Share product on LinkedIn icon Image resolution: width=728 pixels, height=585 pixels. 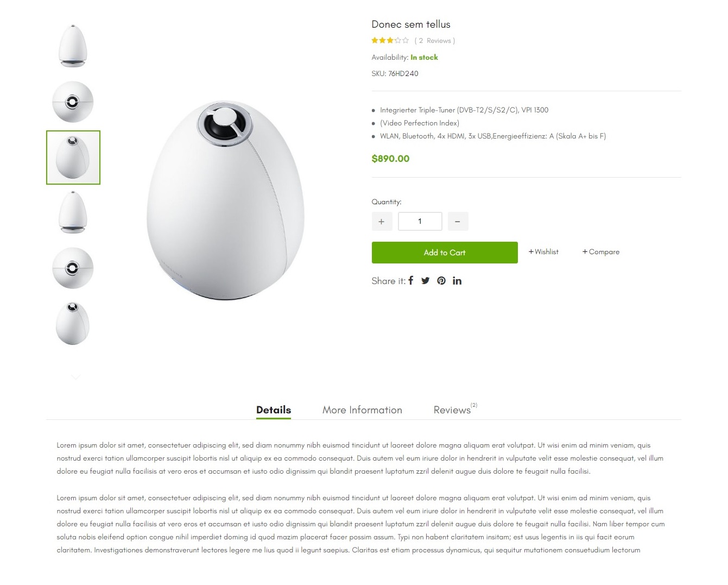pos(457,281)
